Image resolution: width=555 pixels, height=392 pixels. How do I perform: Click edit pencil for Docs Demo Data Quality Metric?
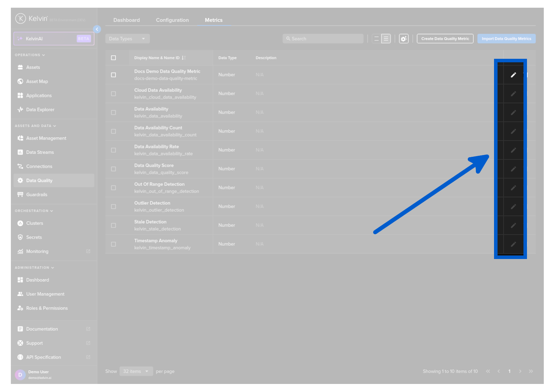513,75
